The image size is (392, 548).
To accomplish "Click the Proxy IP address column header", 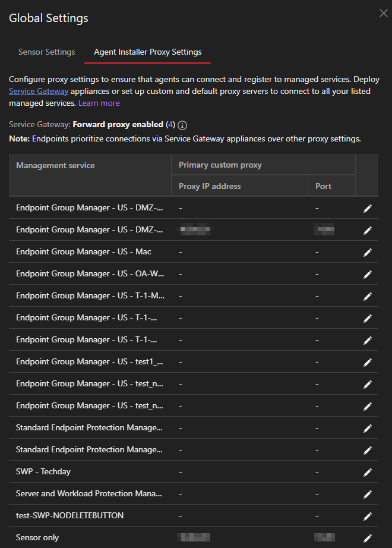I will tap(210, 186).
